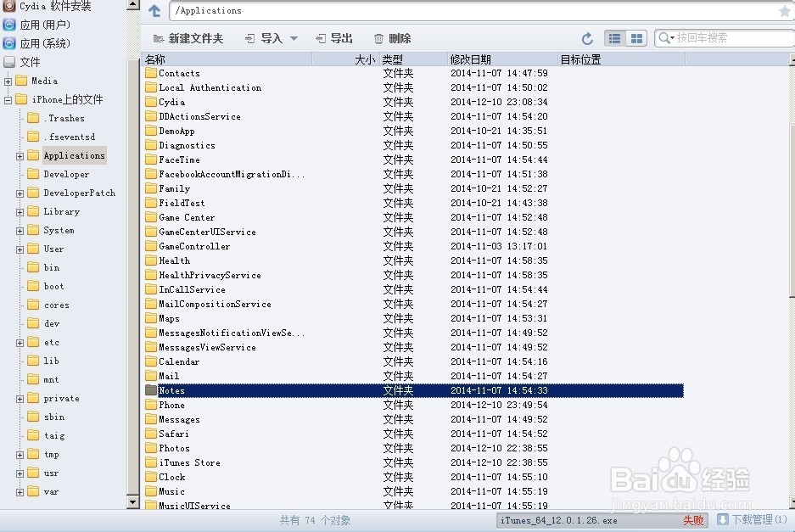795x532 pixels.
Task: Select the row named Local Authentication
Action: coord(413,87)
